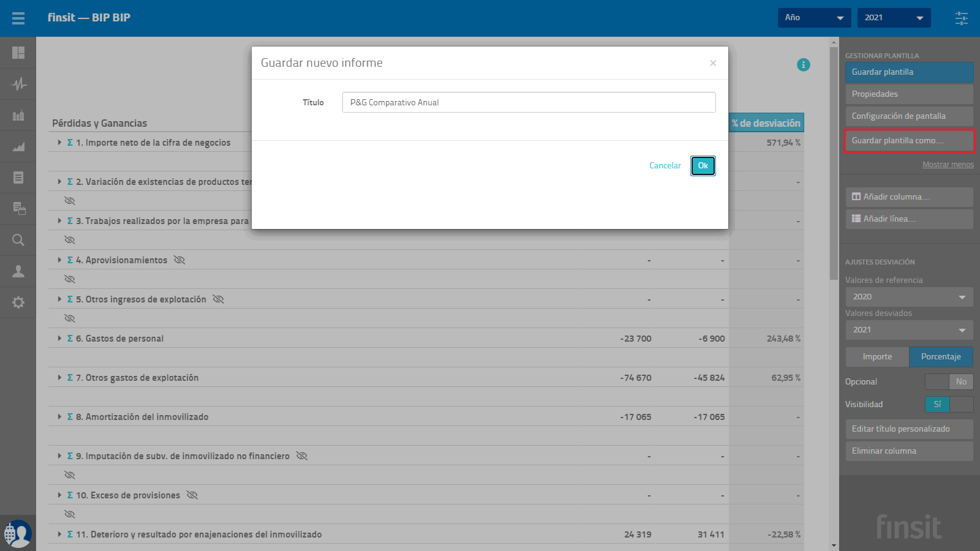
Task: Open the Valores de referencia 2020 dropdown
Action: (x=909, y=297)
